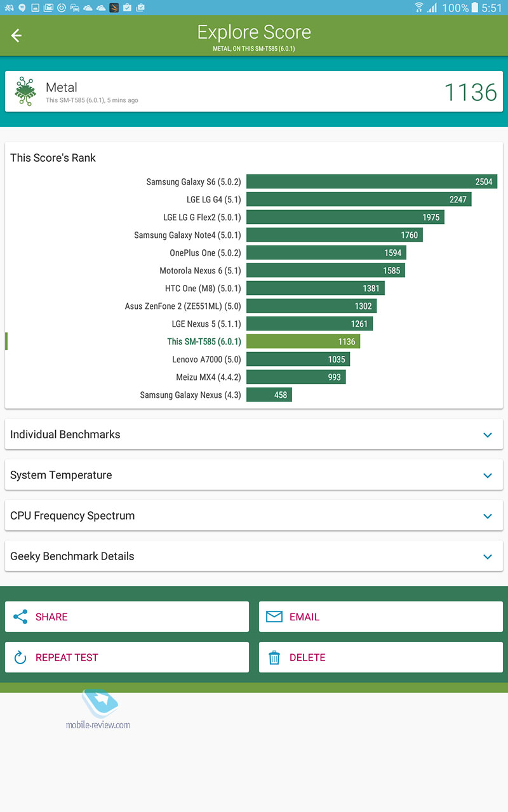Tap the share icon
Viewport: 508px width, 812px height.
pyautogui.click(x=20, y=617)
